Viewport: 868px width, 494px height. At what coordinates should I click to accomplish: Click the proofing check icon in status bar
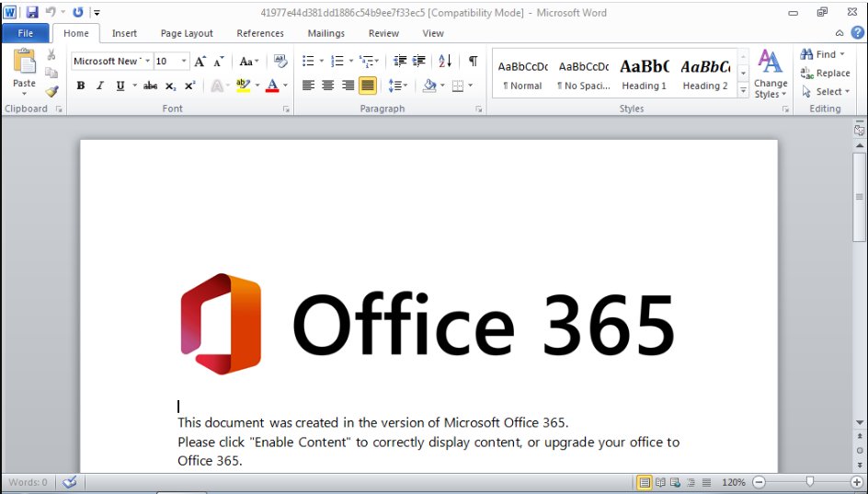[69, 482]
